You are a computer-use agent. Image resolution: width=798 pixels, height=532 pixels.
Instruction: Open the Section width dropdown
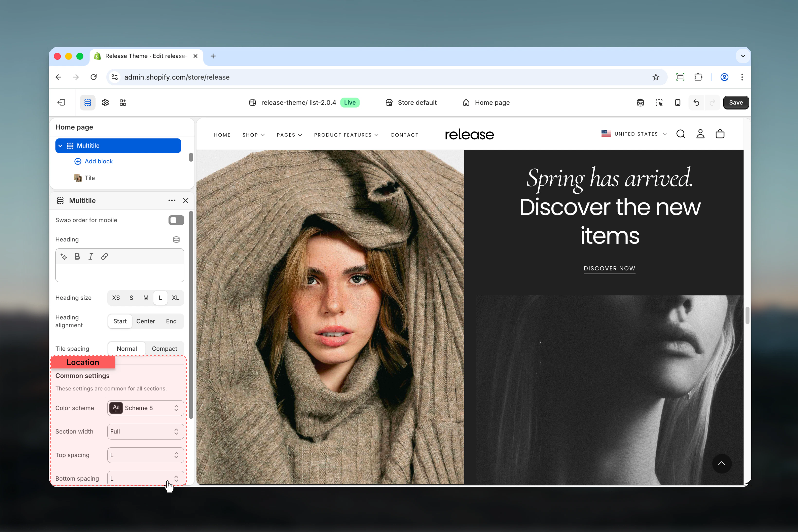click(145, 431)
